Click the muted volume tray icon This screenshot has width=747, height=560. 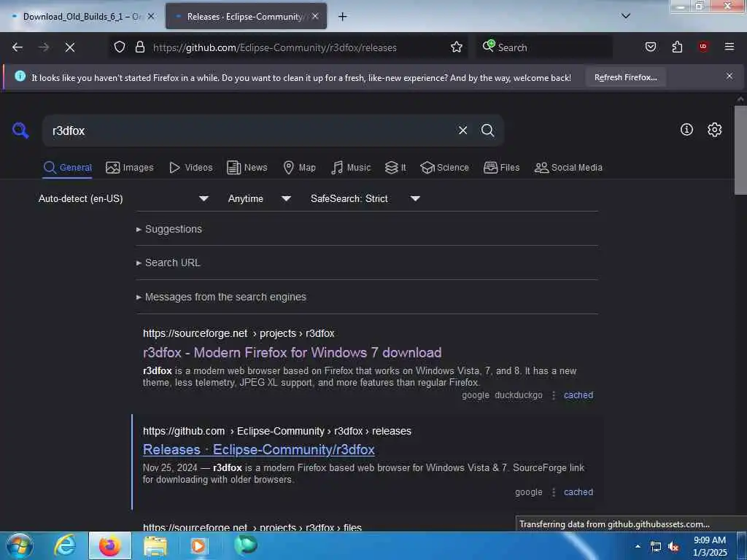coord(673,547)
